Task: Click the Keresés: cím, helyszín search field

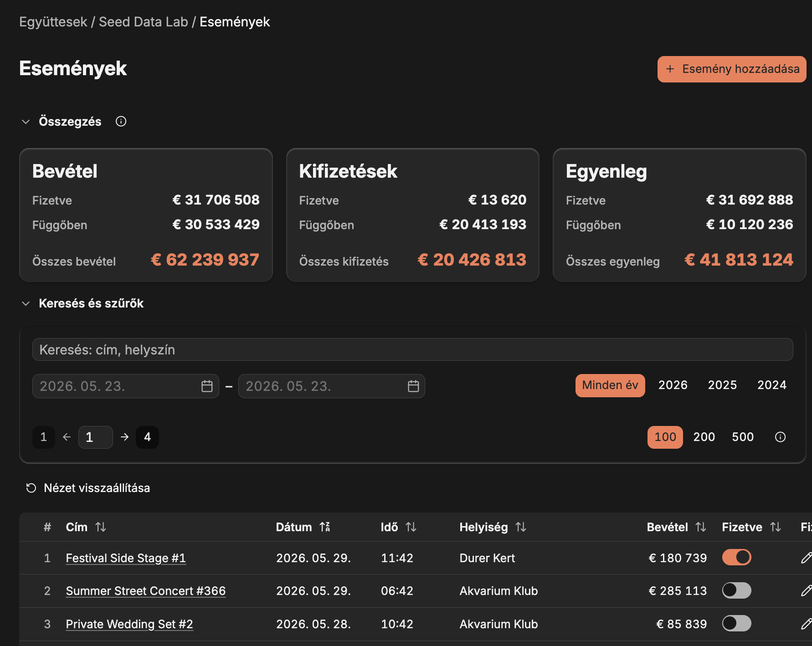Action: [413, 349]
